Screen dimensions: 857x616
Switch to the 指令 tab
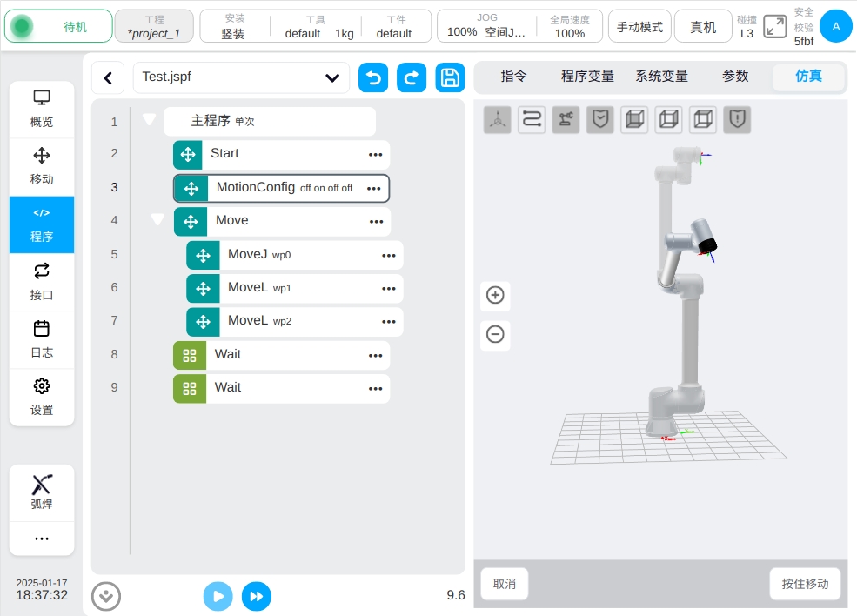coord(513,77)
